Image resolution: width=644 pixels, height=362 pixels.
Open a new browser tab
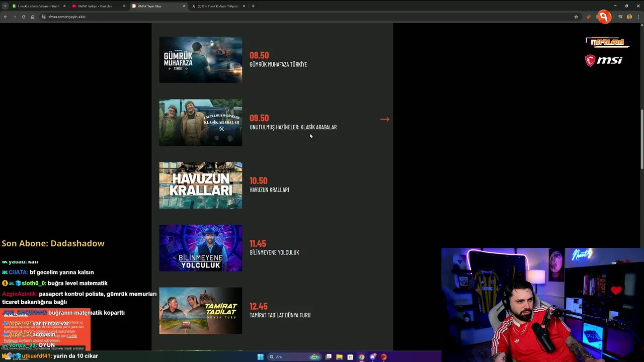[x=253, y=6]
